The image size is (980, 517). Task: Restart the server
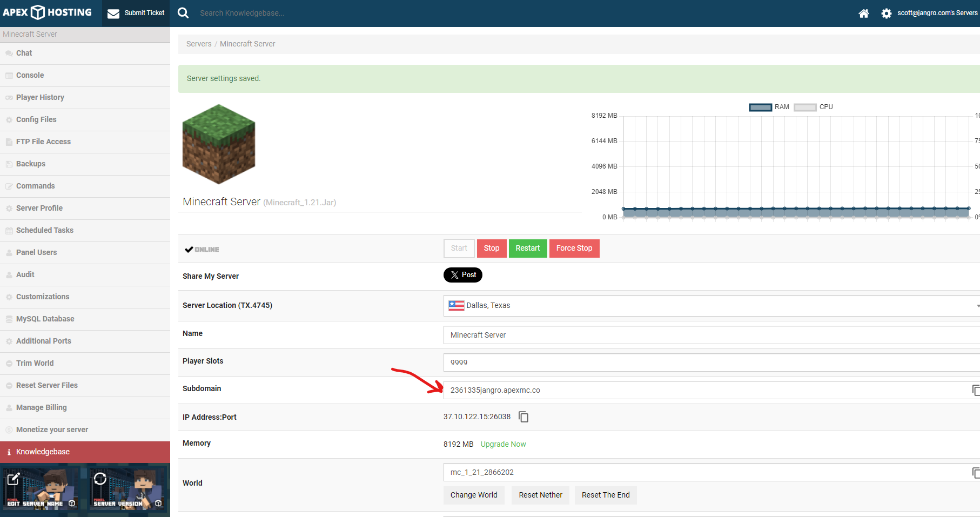tap(528, 249)
